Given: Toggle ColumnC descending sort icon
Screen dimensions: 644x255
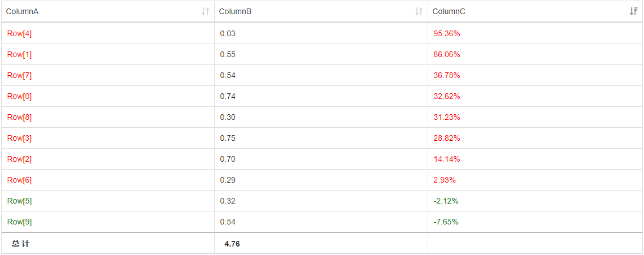Looking at the screenshot, I should tap(633, 11).
